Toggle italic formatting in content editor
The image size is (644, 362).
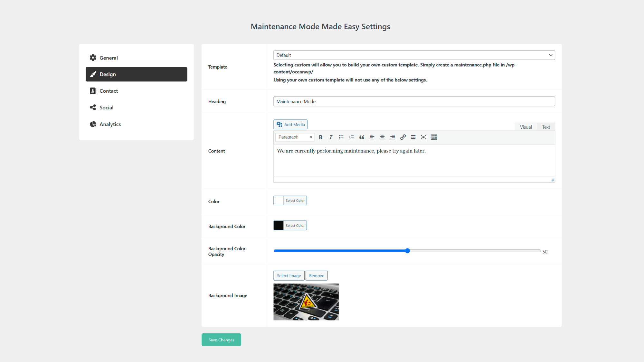[x=331, y=137]
